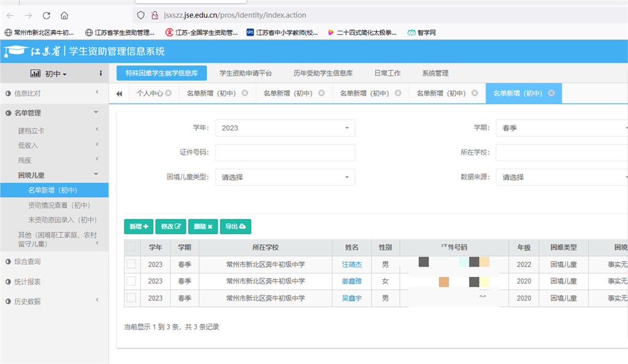Click the sidebar vertical dots icon
Viewport: 628px width, 364px height.
pos(101,73)
